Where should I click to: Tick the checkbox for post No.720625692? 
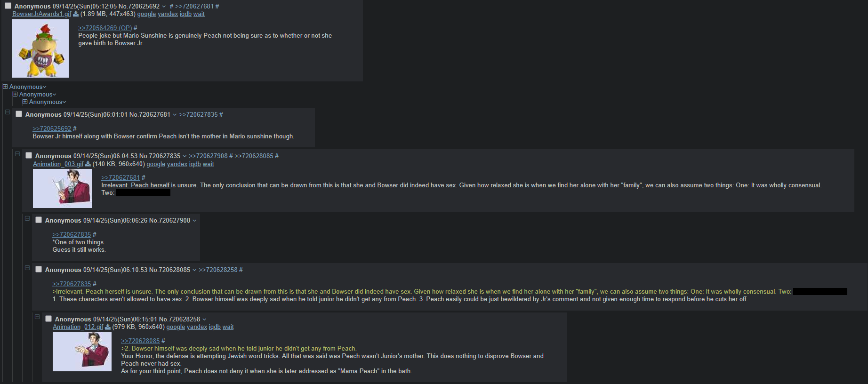[x=8, y=6]
